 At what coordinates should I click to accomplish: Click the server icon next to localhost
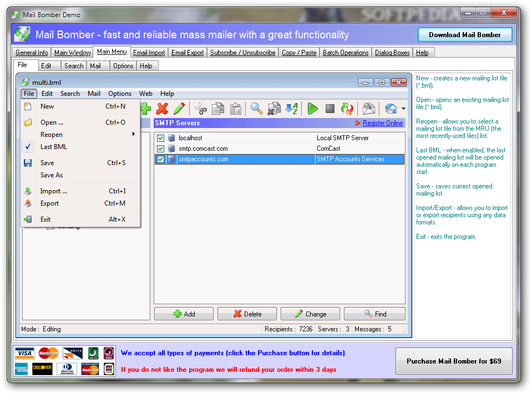(x=171, y=138)
